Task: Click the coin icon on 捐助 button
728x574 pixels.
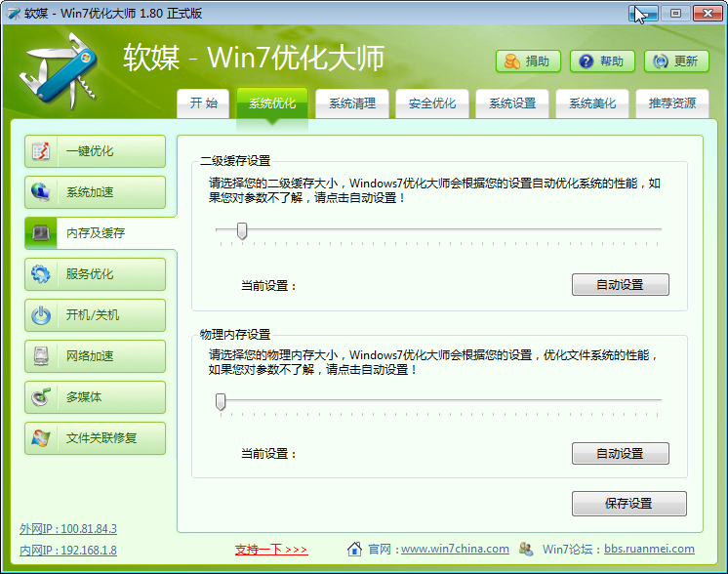Action: click(512, 61)
